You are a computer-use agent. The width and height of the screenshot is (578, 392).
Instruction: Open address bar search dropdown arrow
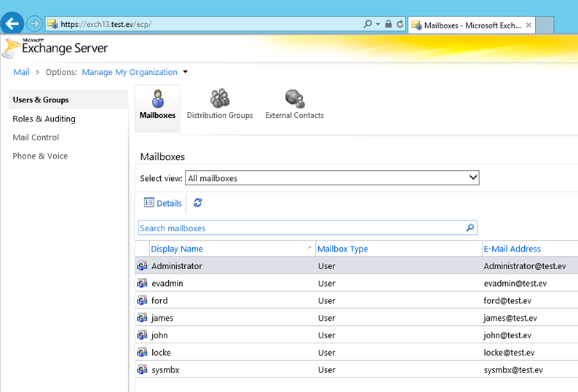(x=378, y=24)
